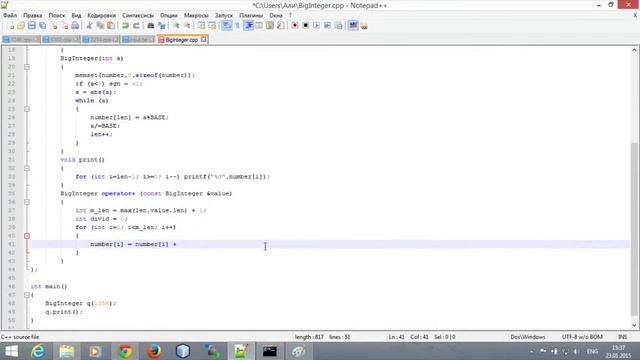Undo the last edit via toolbar
The height and width of the screenshot is (360, 640).
[x=125, y=26]
